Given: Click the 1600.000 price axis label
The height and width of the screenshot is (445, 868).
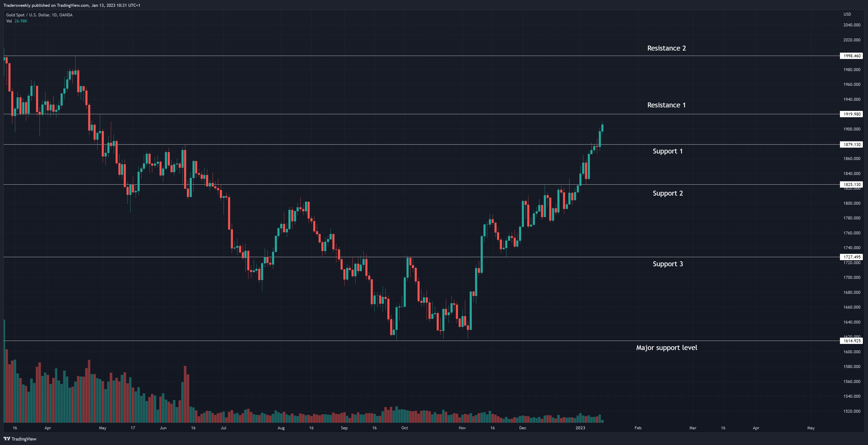Looking at the screenshot, I should (x=851, y=352).
